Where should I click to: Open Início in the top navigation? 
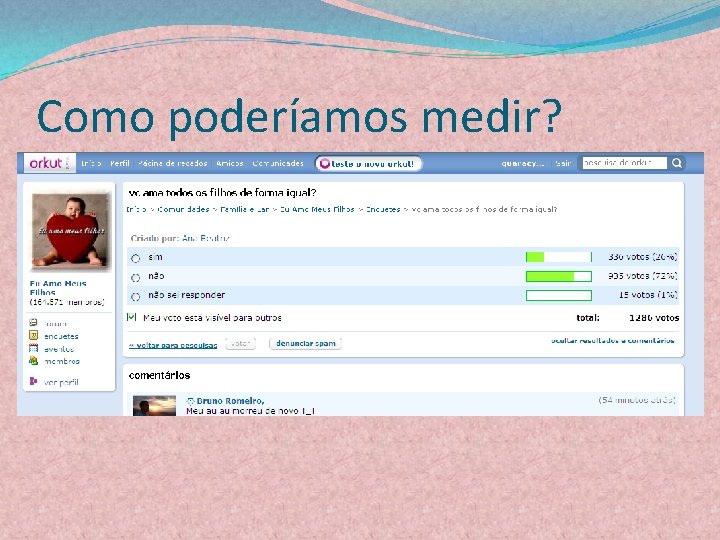91,163
